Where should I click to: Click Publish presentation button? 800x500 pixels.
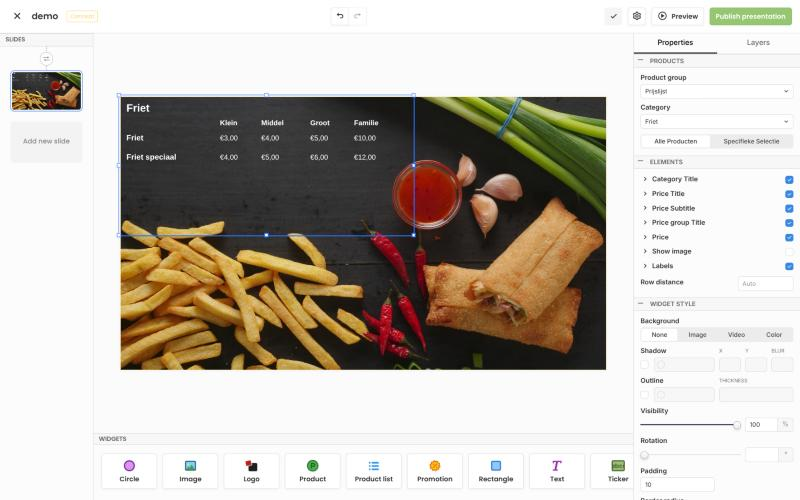750,16
